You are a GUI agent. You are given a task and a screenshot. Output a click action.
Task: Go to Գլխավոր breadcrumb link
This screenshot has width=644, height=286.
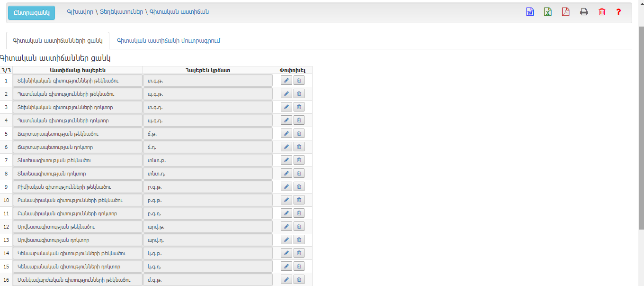[x=80, y=12]
